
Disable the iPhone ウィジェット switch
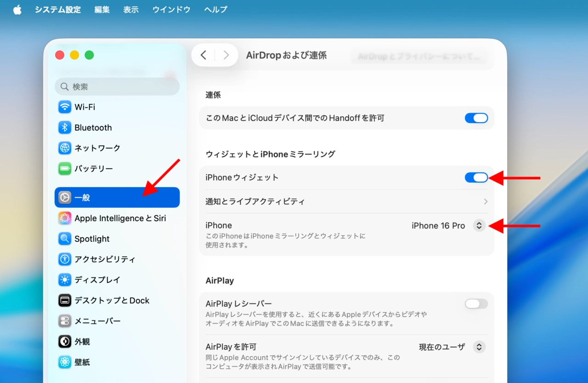pos(476,177)
